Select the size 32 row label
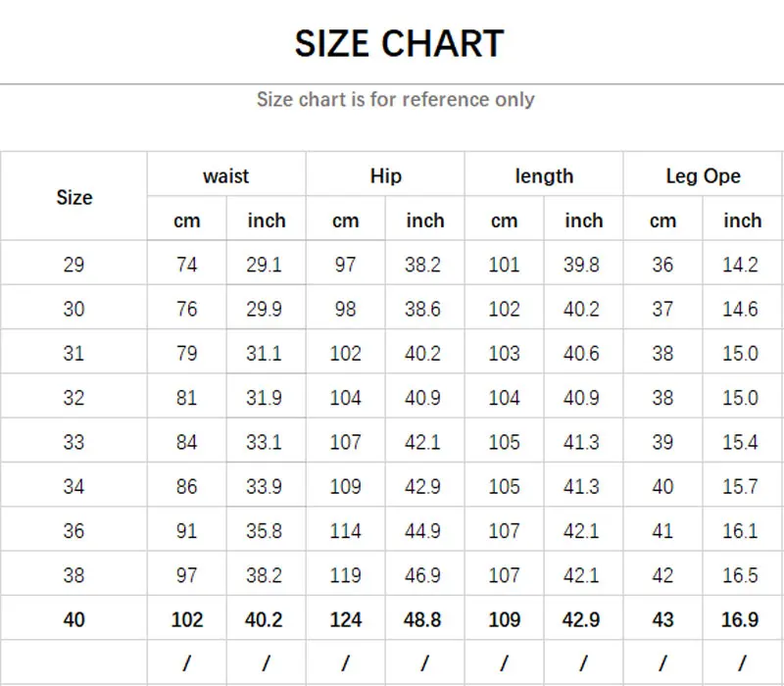Image resolution: width=784 pixels, height=686 pixels. 73,398
